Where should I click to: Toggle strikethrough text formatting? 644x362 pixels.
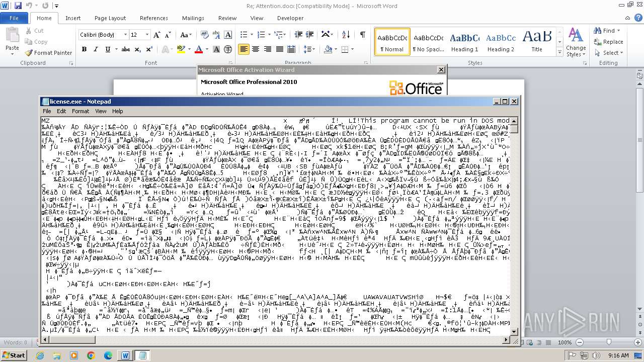(126, 49)
